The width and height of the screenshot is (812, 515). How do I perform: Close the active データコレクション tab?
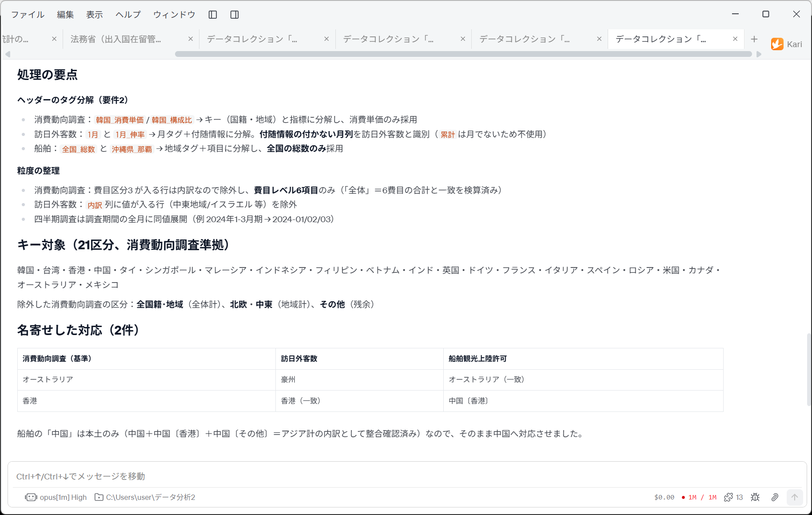pyautogui.click(x=735, y=39)
